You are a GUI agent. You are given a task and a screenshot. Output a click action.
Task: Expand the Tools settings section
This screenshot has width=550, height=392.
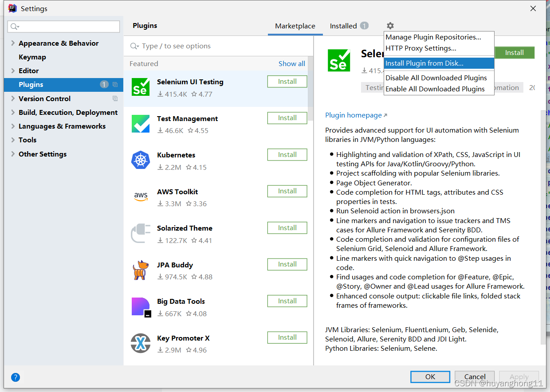tap(13, 140)
